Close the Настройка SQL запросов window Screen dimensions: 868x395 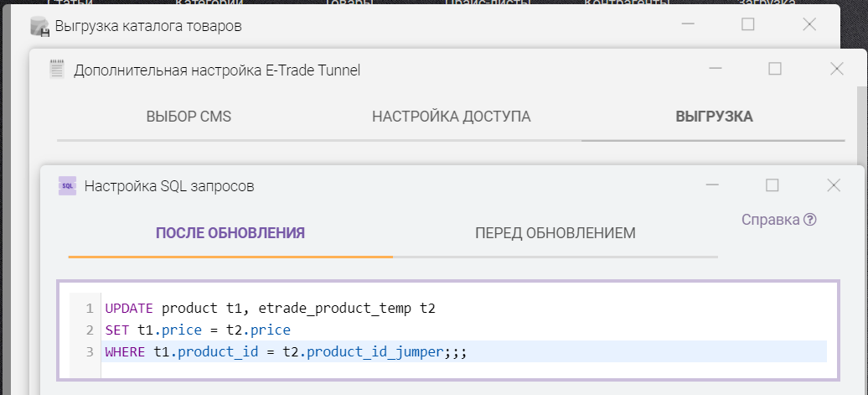833,185
